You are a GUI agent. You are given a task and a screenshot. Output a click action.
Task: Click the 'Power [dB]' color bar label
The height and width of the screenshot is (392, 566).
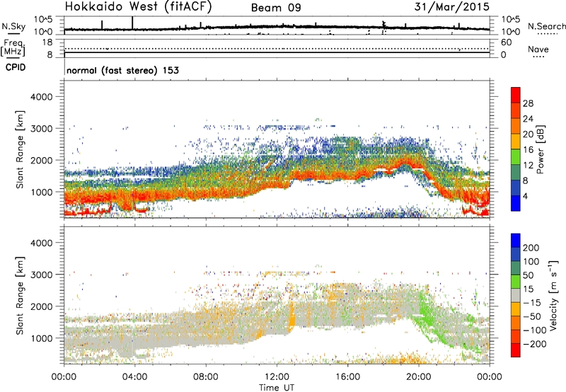[540, 149]
